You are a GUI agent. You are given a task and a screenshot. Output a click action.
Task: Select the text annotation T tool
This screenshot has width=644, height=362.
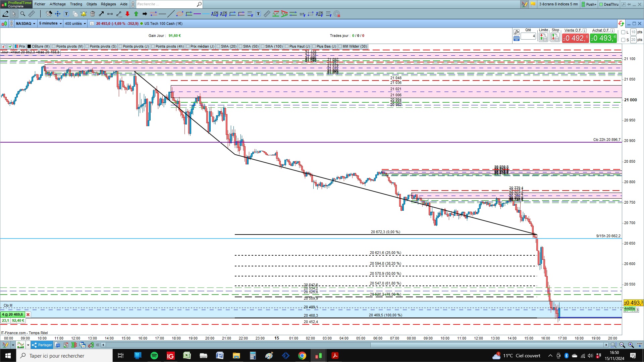pyautogui.click(x=66, y=14)
